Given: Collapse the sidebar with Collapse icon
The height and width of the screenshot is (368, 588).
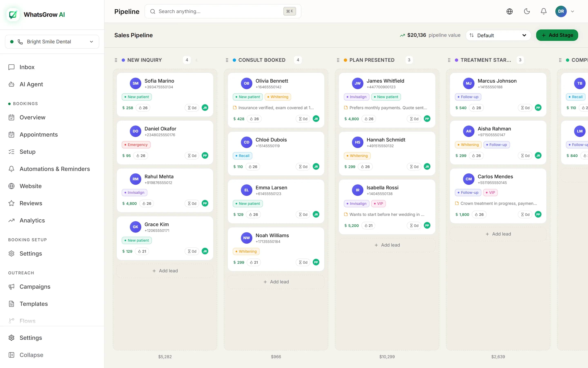Looking at the screenshot, I should pyautogui.click(x=11, y=355).
